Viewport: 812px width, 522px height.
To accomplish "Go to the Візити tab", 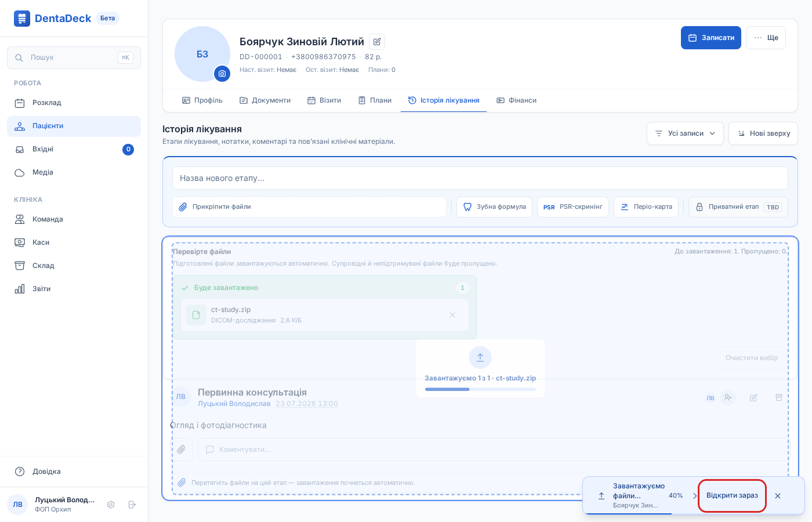I will pyautogui.click(x=324, y=100).
